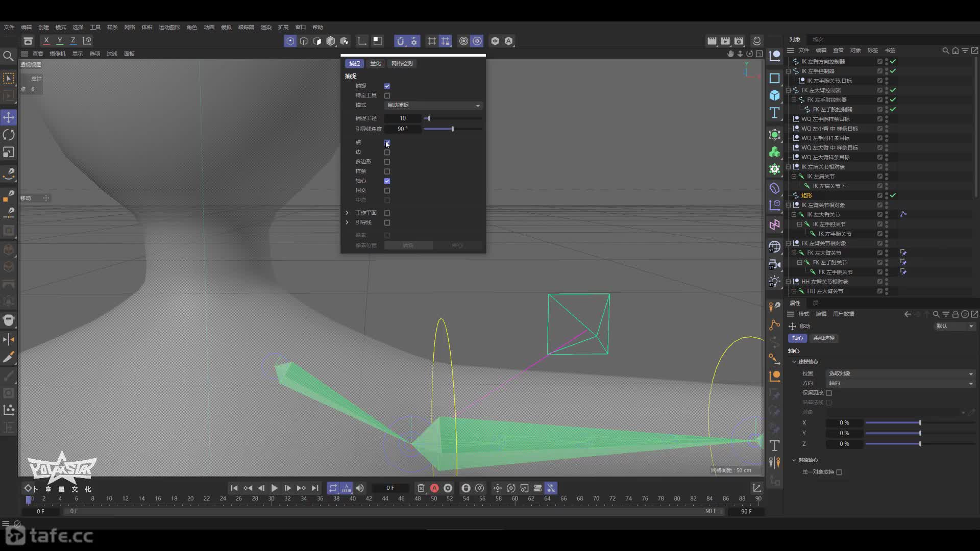Toggle the 捕捉 enable snap checkbox
Image resolution: width=980 pixels, height=551 pixels.
click(x=387, y=86)
